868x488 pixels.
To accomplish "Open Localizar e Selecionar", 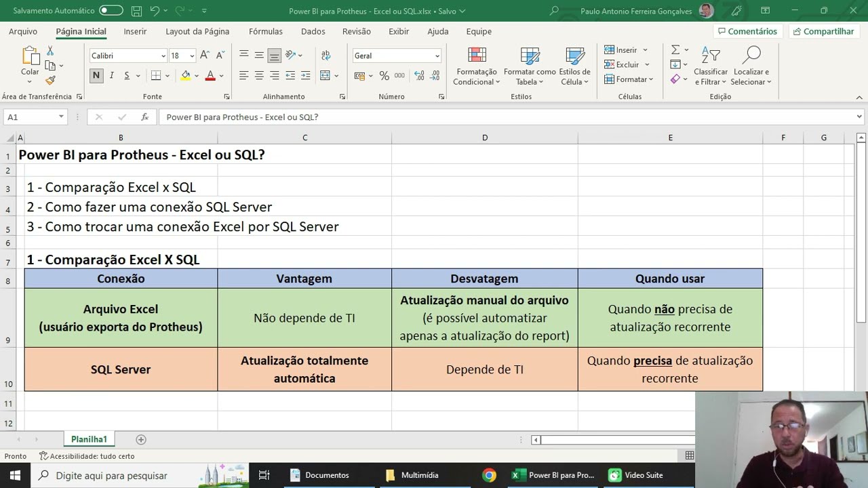I will pyautogui.click(x=751, y=66).
